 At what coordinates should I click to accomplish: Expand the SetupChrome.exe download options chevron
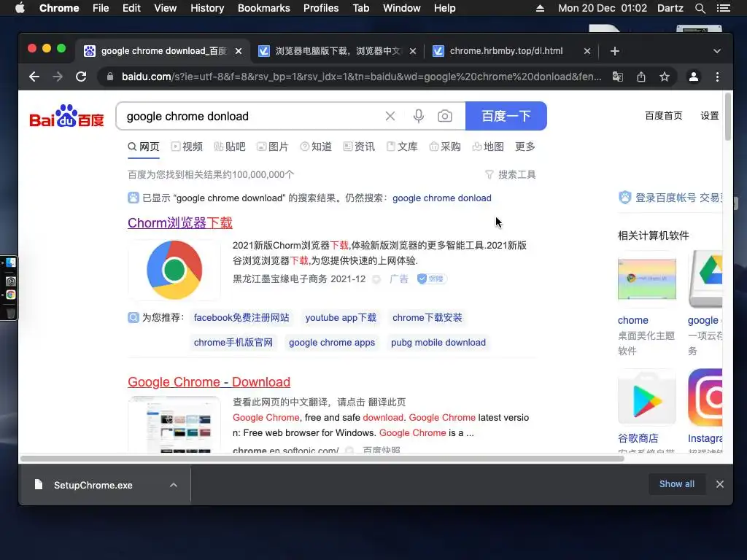point(174,485)
